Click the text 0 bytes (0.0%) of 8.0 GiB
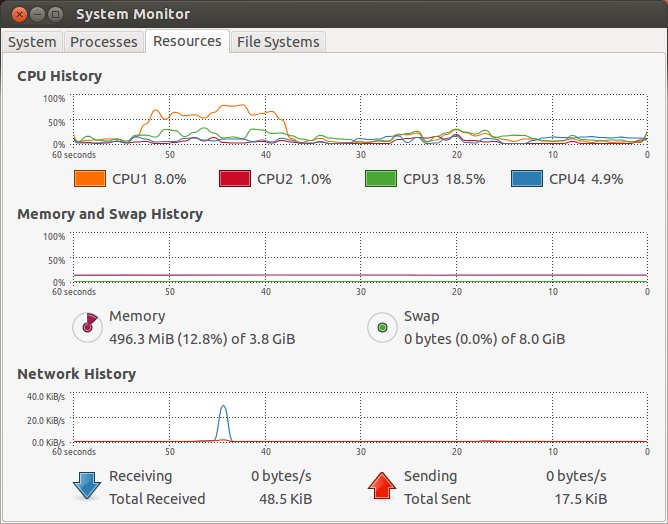Screen dimensions: 668x524 [x=484, y=339]
